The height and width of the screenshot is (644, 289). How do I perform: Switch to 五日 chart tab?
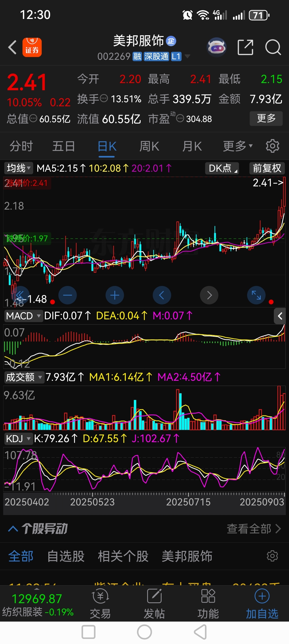[64, 146]
